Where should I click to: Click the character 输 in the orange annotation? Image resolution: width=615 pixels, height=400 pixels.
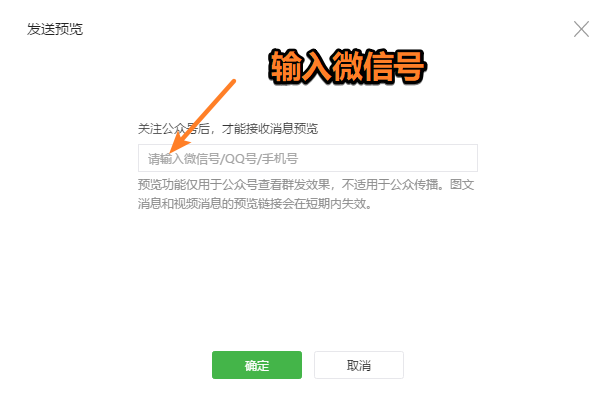pyautogui.click(x=285, y=67)
